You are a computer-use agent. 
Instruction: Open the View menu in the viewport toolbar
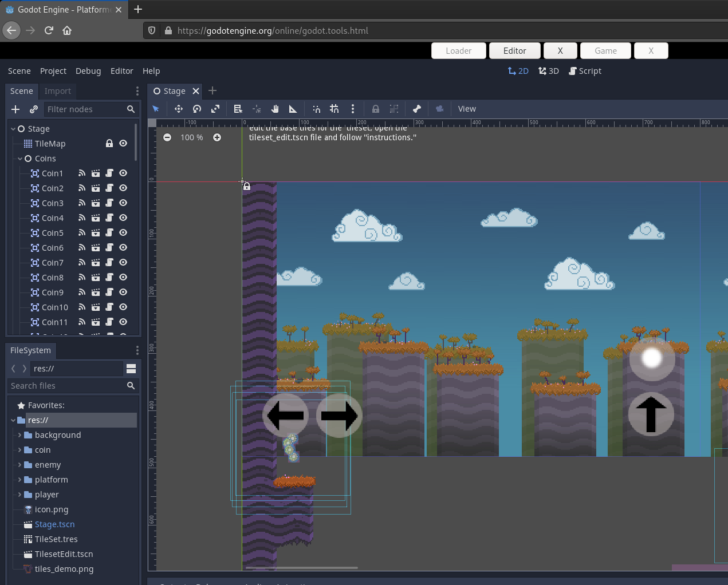pos(467,109)
